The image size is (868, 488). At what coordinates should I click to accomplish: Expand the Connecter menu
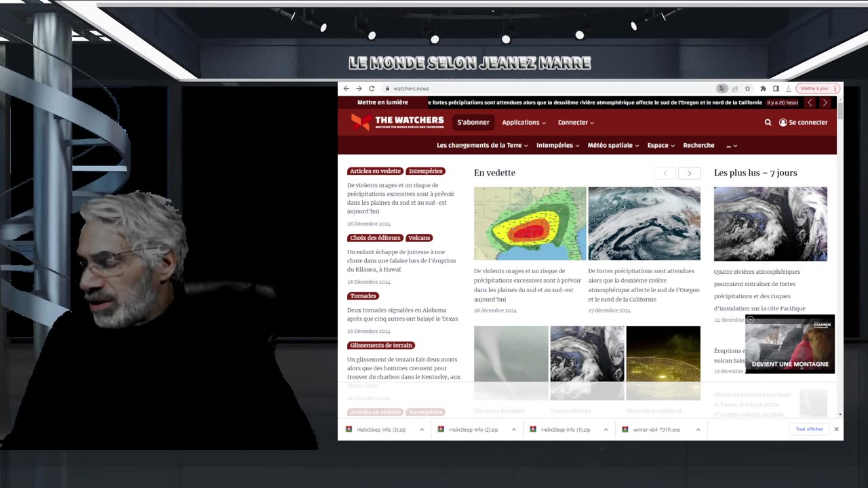(x=576, y=123)
